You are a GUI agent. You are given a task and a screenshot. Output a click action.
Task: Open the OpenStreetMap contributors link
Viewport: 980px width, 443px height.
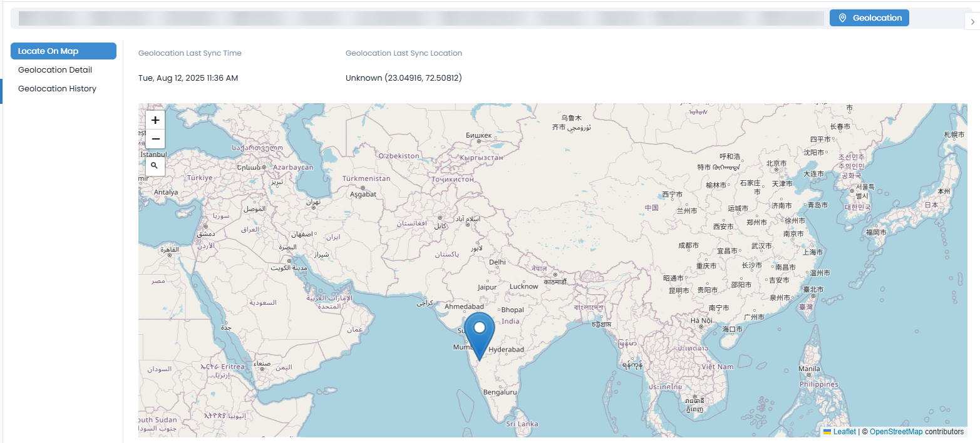(897, 431)
